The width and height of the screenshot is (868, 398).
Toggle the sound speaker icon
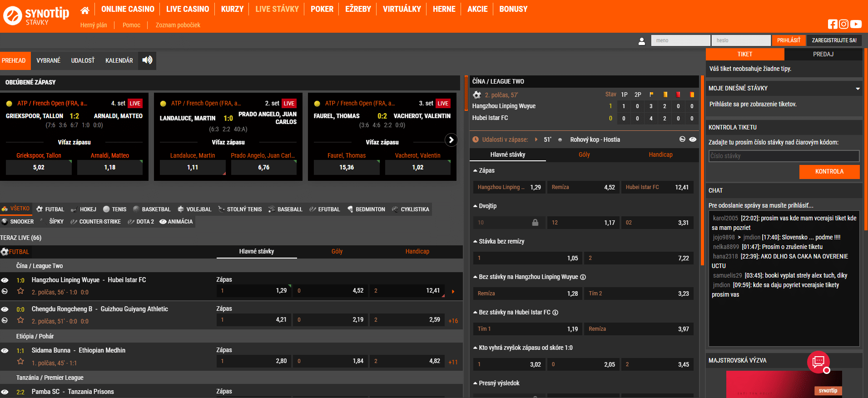pyautogui.click(x=147, y=60)
